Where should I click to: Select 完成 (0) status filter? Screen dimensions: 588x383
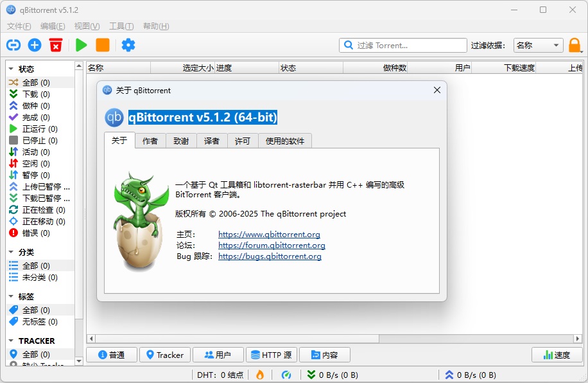coord(36,117)
